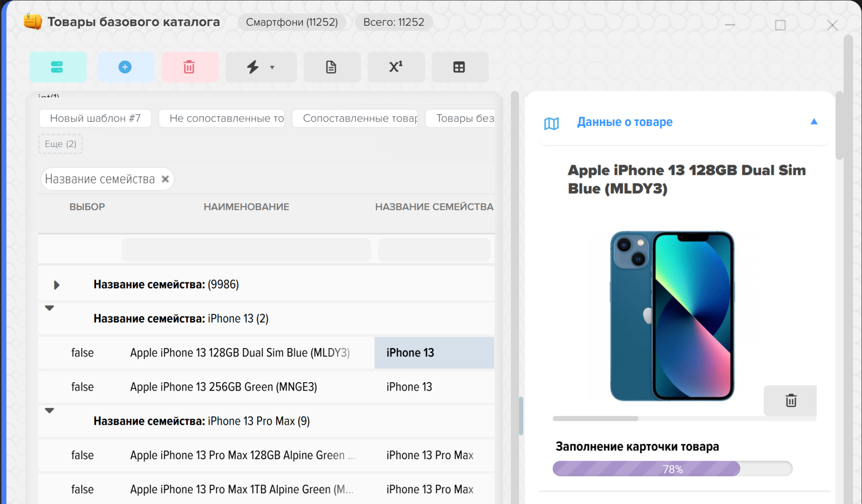Screen dimensions: 862x504
Task: Click the product details panel scrollbar
Action: (839, 126)
